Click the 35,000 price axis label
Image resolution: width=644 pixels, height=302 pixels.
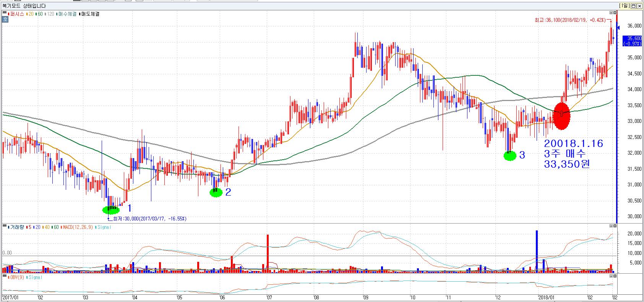(634, 58)
